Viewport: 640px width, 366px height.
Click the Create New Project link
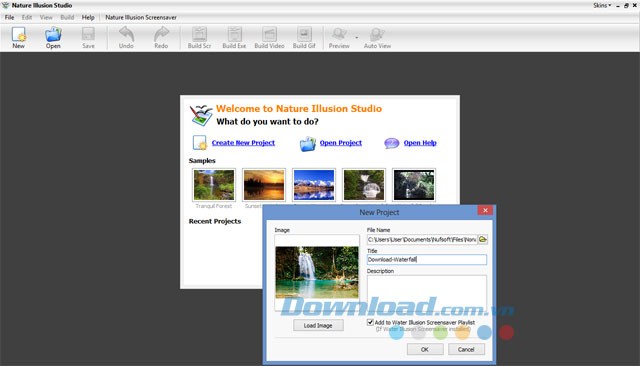pos(243,143)
